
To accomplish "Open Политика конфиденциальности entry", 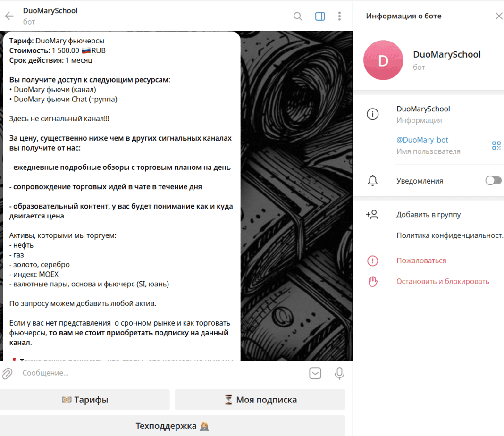I will coord(449,235).
